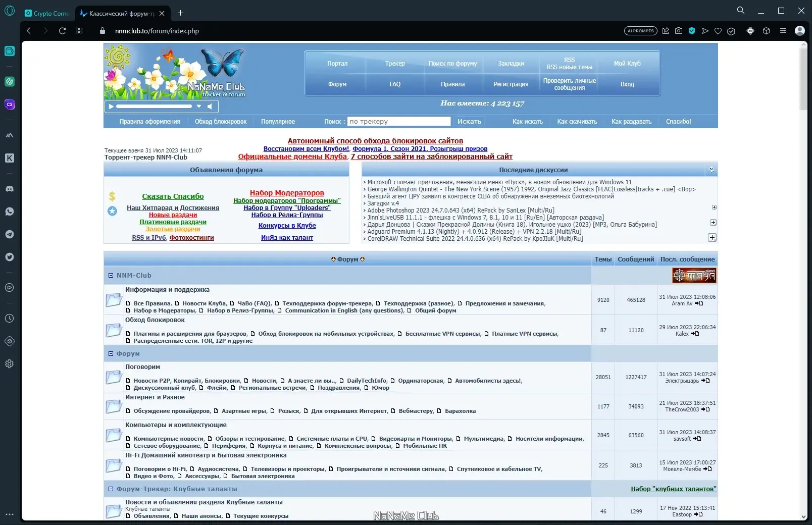The width and height of the screenshot is (812, 525).
Task: Open Telegram in the sidebar
Action: (10, 234)
